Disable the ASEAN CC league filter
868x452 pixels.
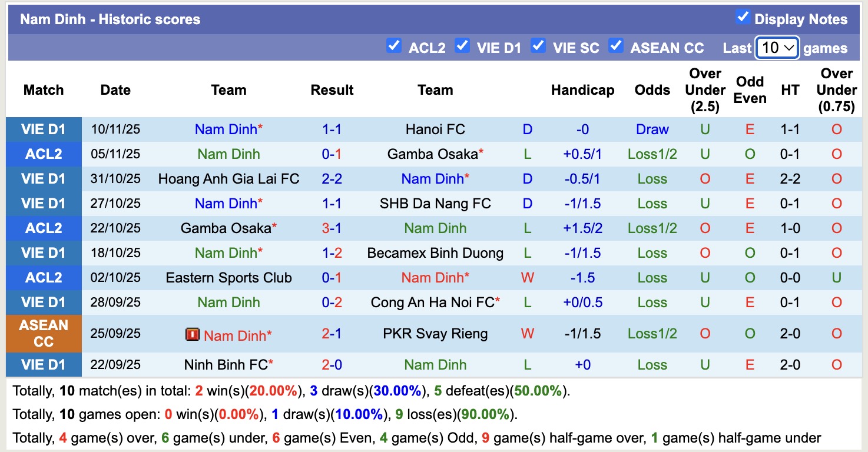[x=616, y=45]
